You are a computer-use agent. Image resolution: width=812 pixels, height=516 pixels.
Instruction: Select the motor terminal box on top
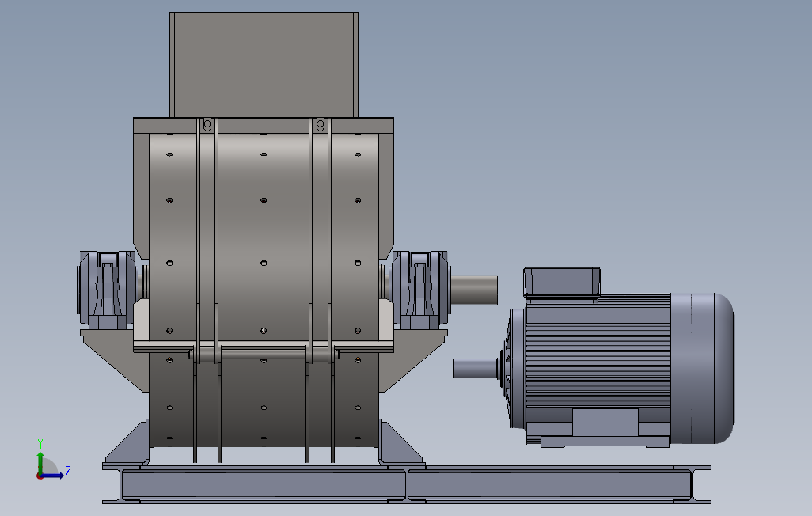562,282
